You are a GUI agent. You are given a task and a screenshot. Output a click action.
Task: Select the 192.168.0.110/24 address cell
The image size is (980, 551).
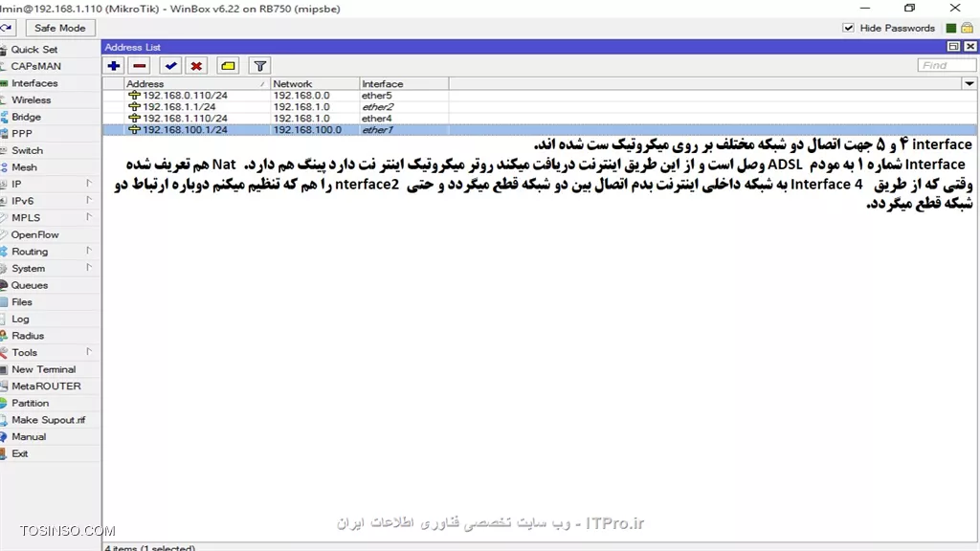pos(185,96)
